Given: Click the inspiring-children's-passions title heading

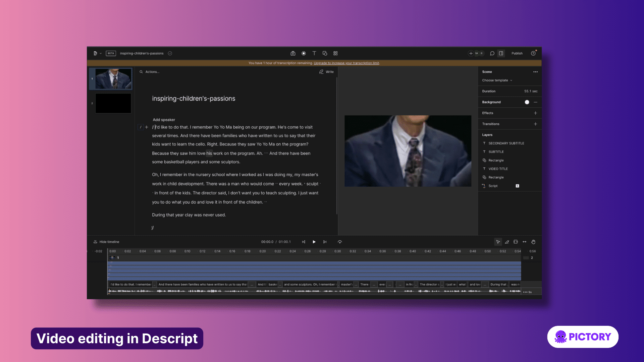Looking at the screenshot, I should pos(194,99).
